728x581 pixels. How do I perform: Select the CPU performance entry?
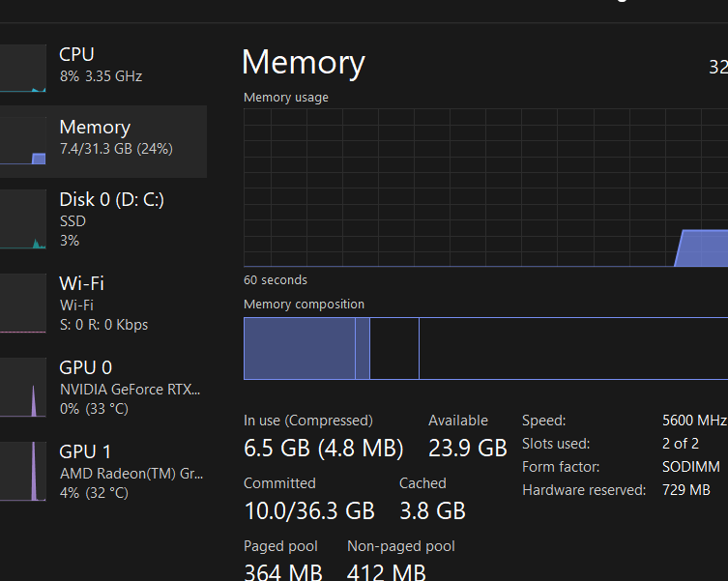click(102, 64)
